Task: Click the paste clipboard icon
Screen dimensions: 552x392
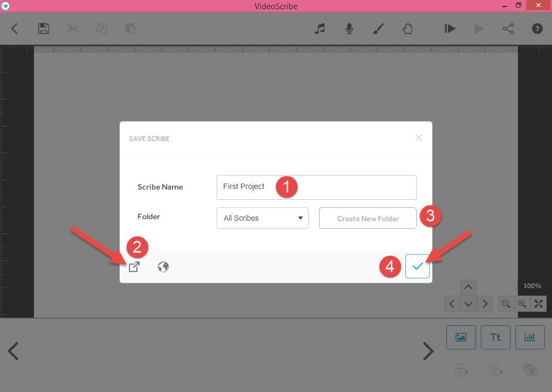Action: coord(131,29)
